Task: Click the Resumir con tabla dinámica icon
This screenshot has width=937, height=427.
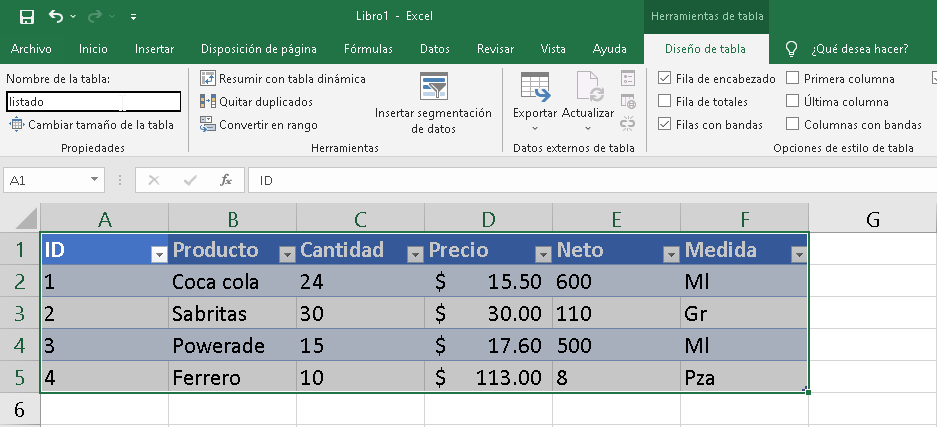Action: (207, 78)
